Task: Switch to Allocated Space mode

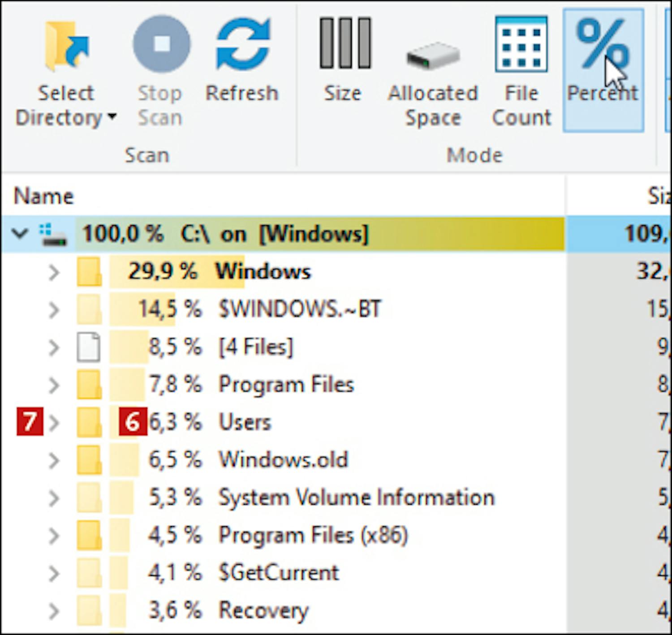Action: (x=433, y=81)
